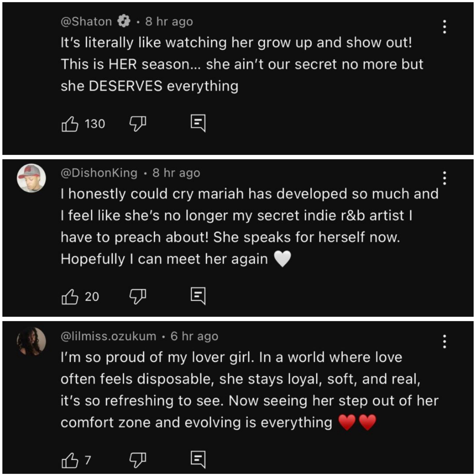Viewport: 476px width, 476px height.
Task: Open the @lilmiss.ozukum channel link
Action: pyautogui.click(x=108, y=336)
